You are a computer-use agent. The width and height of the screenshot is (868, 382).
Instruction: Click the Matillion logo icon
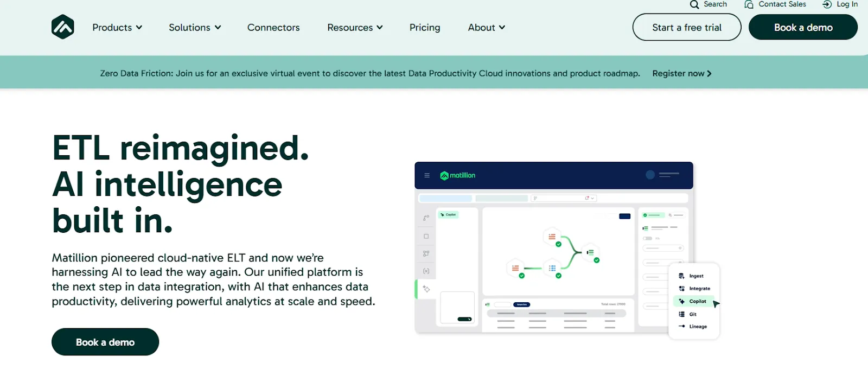[x=63, y=27]
